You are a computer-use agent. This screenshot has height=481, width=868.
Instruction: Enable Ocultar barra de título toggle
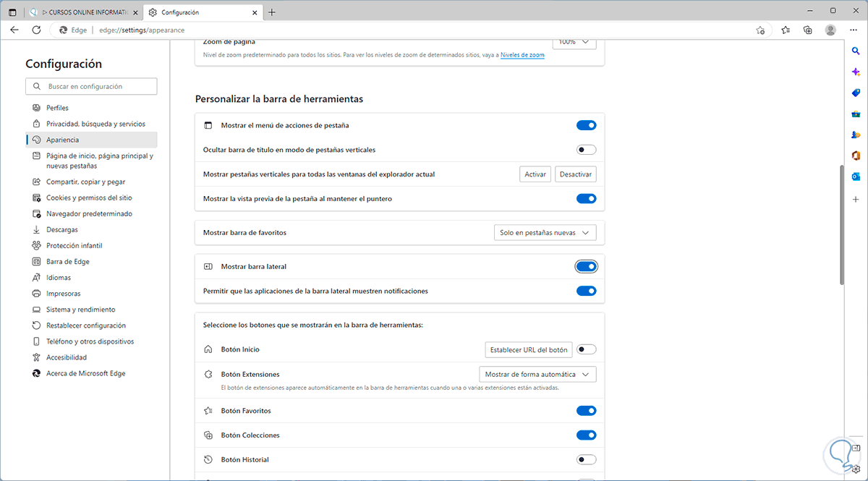(x=586, y=150)
